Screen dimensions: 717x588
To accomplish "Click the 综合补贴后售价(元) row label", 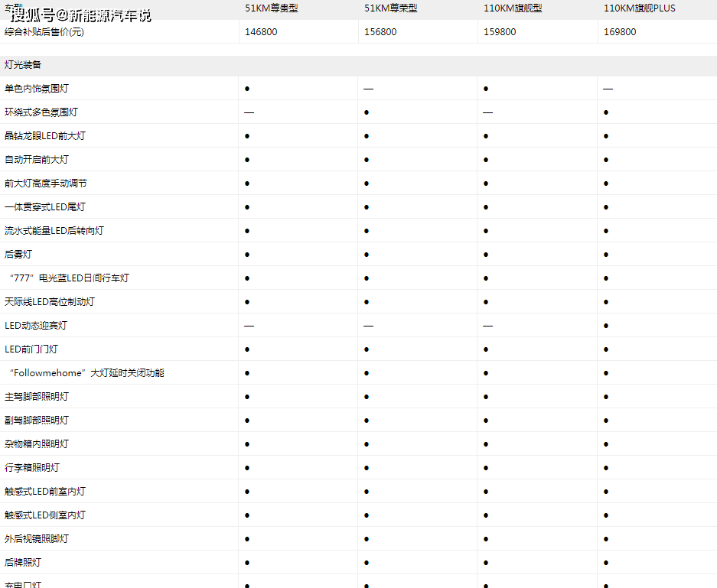I will point(43,32).
